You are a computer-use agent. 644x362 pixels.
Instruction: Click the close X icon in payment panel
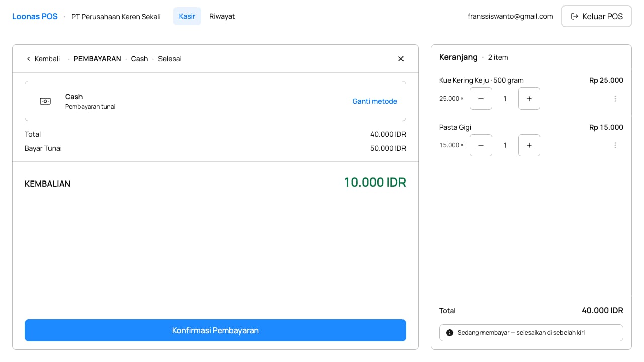[x=401, y=59]
